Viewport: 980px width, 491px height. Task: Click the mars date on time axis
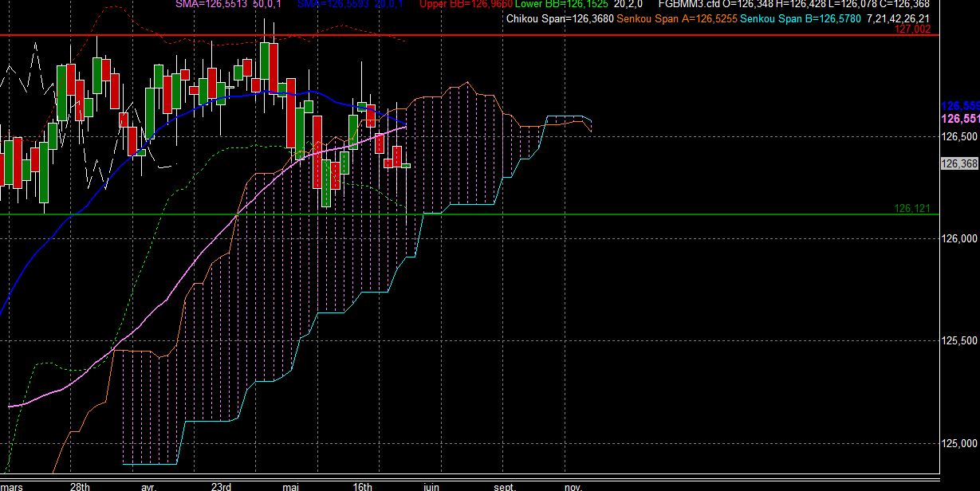[12, 486]
